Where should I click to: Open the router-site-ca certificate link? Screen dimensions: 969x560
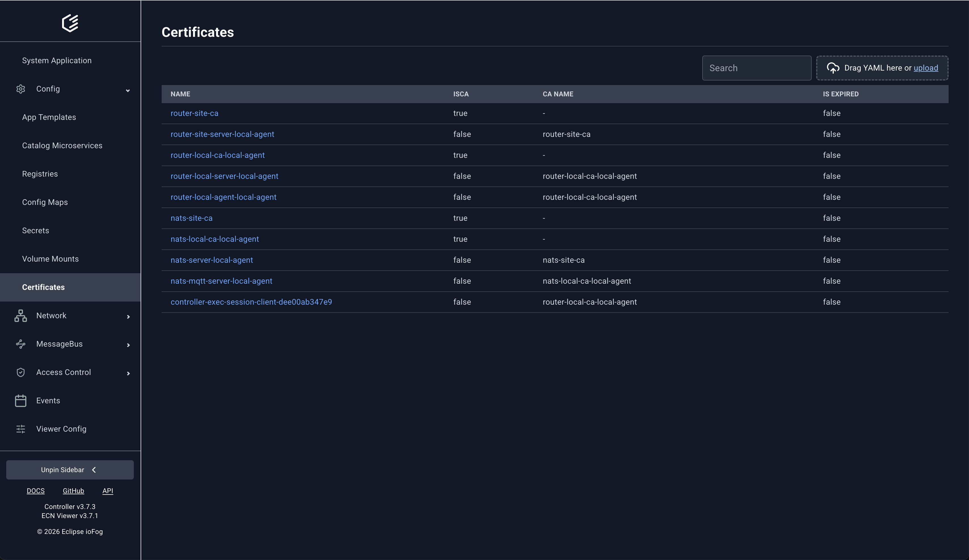pos(194,113)
